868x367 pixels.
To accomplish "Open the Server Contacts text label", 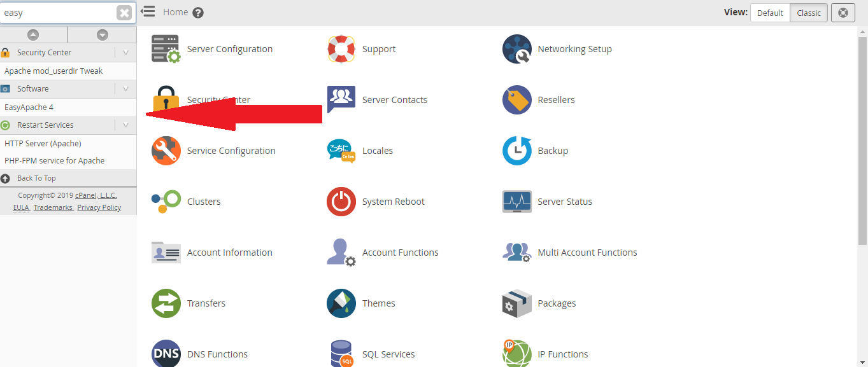I will 395,100.
